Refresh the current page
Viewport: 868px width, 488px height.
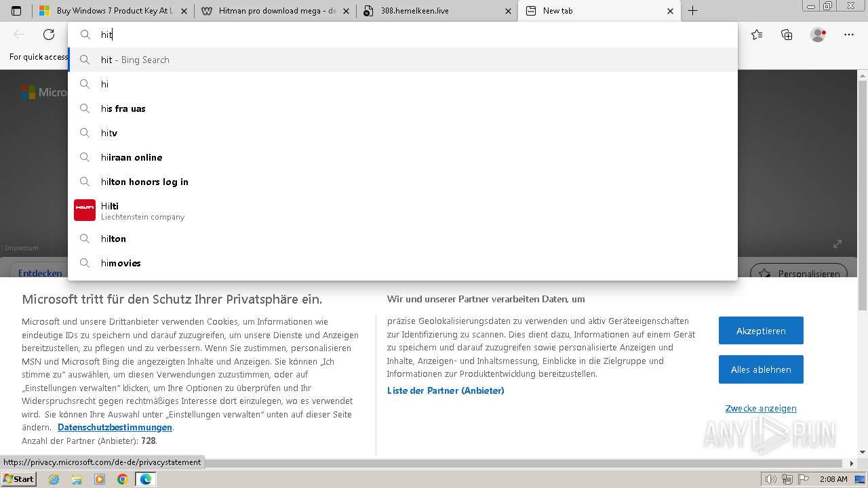49,35
